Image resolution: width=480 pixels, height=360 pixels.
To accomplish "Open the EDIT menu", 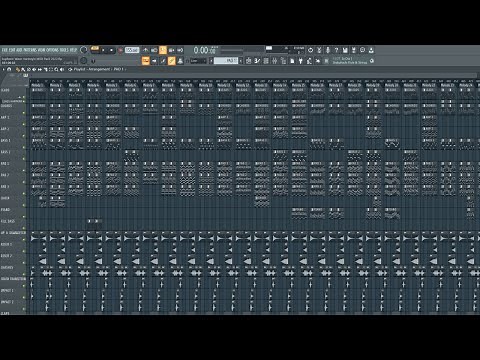I will click(x=12, y=50).
